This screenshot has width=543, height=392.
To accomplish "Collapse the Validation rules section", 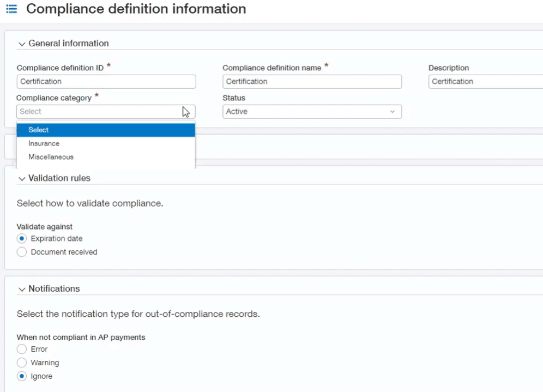I will (22, 178).
